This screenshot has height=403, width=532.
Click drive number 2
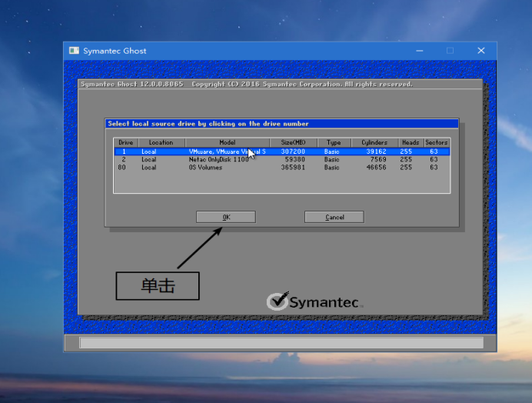[124, 159]
